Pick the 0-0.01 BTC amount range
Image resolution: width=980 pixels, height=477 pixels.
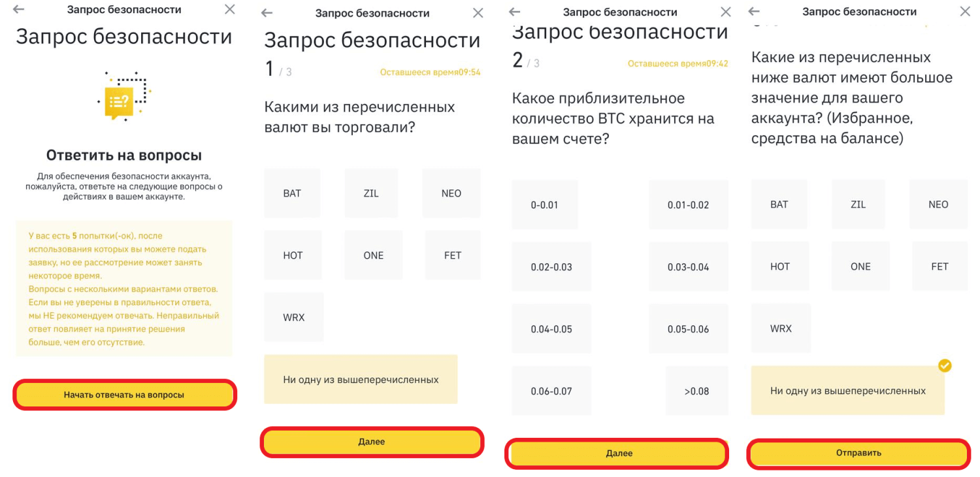point(544,205)
